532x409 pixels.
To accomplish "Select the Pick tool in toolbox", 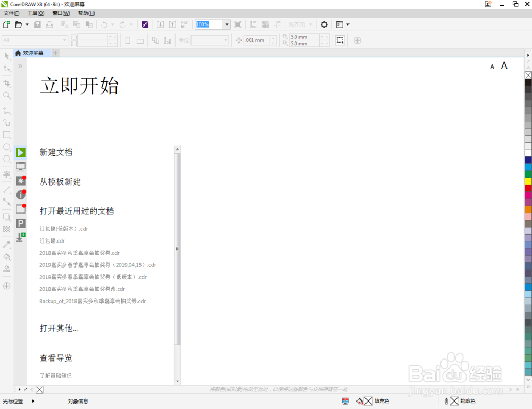I will point(7,56).
